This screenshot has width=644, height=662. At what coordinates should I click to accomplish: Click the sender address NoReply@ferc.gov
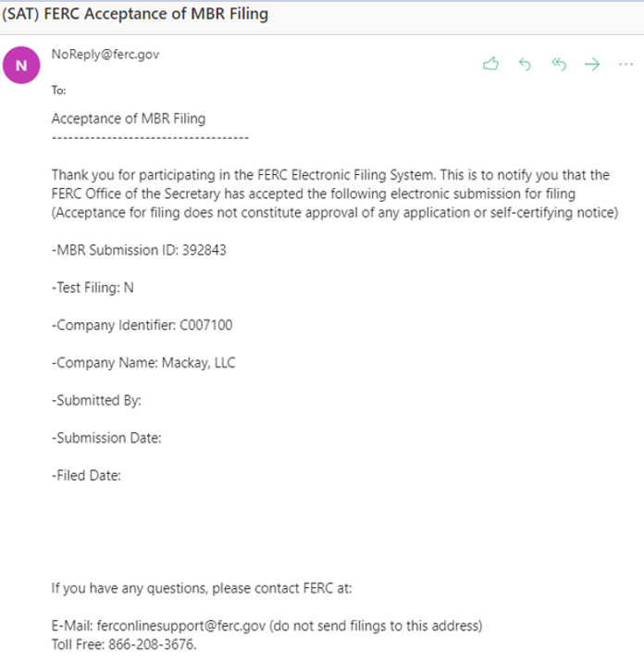[105, 55]
